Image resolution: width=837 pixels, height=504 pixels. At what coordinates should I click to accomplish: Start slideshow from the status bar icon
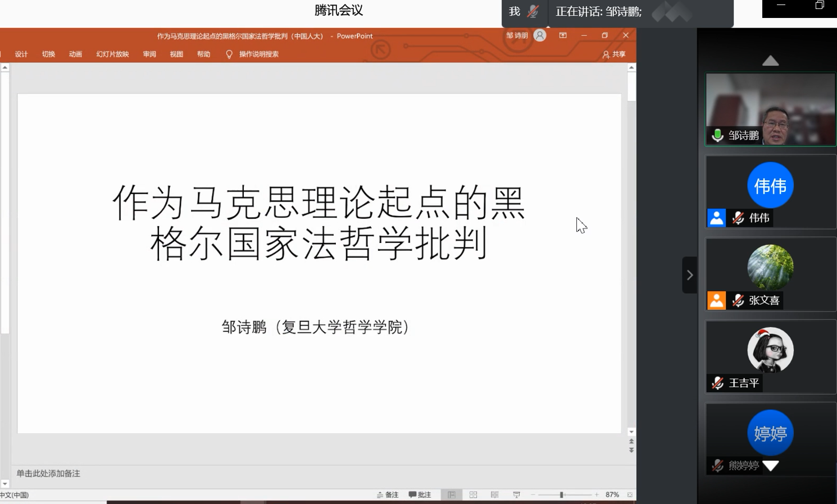click(515, 494)
